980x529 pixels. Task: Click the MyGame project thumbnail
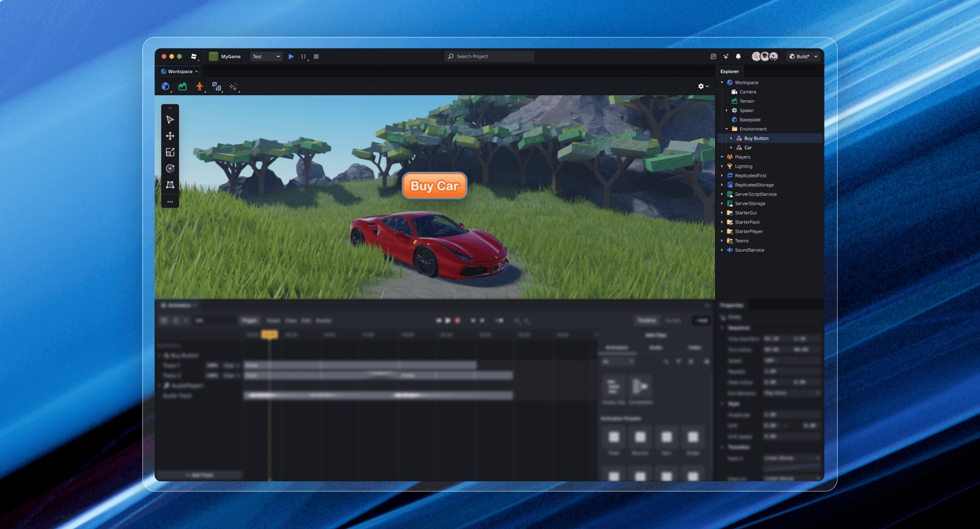click(213, 56)
